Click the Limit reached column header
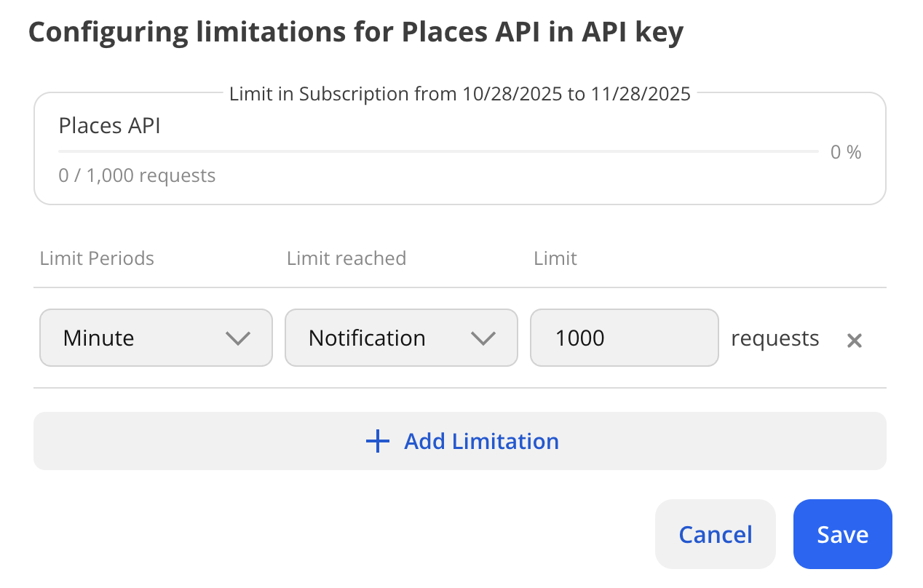923x588 pixels. (x=346, y=258)
